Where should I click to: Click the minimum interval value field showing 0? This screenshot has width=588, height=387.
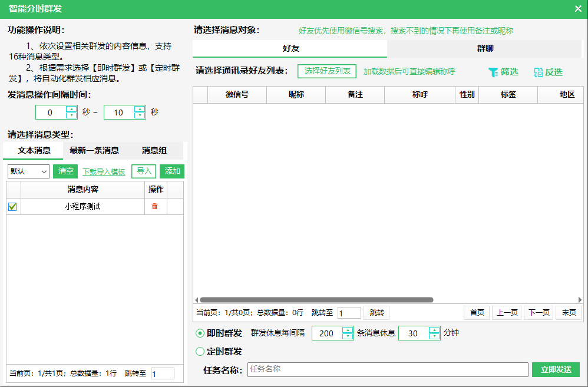[x=50, y=113]
